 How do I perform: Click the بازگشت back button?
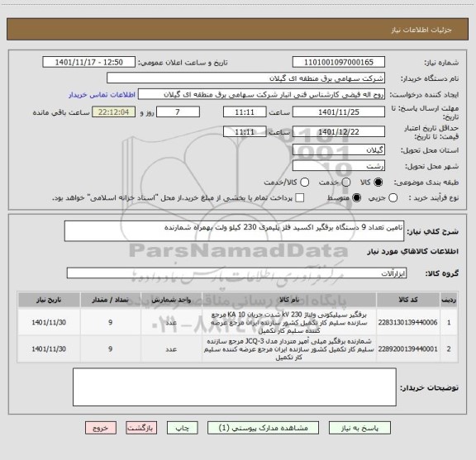[x=141, y=428]
